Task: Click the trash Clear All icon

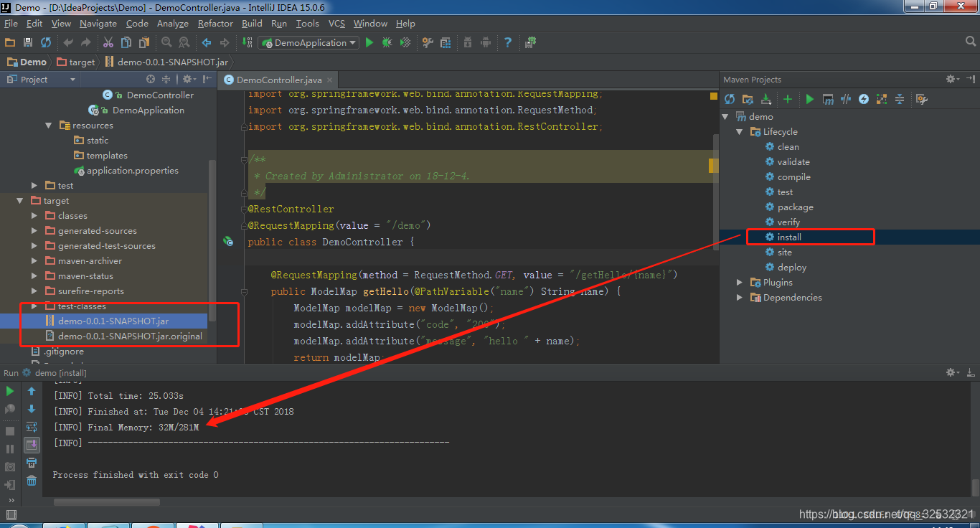Action: 32,481
